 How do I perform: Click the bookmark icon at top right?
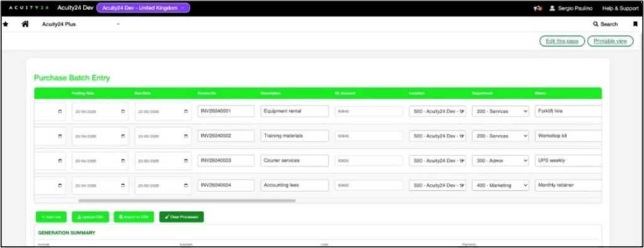pyautogui.click(x=635, y=24)
